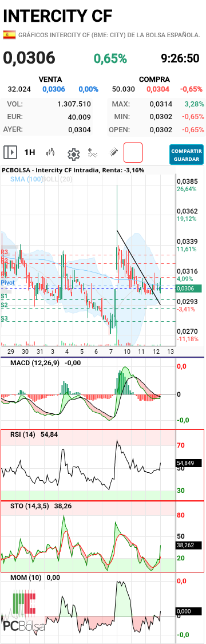Screen dimensions: 206x644
Task: Click date label 10 on the time axis
Action: 127,351
